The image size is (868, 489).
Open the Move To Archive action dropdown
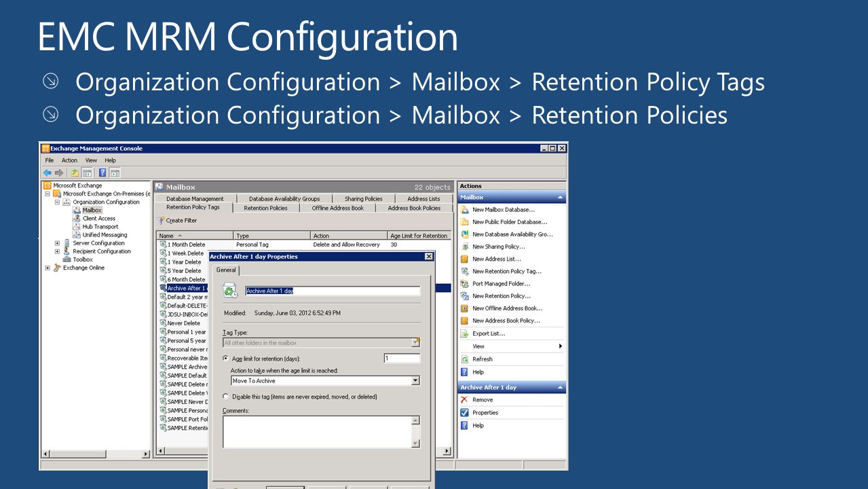(415, 381)
